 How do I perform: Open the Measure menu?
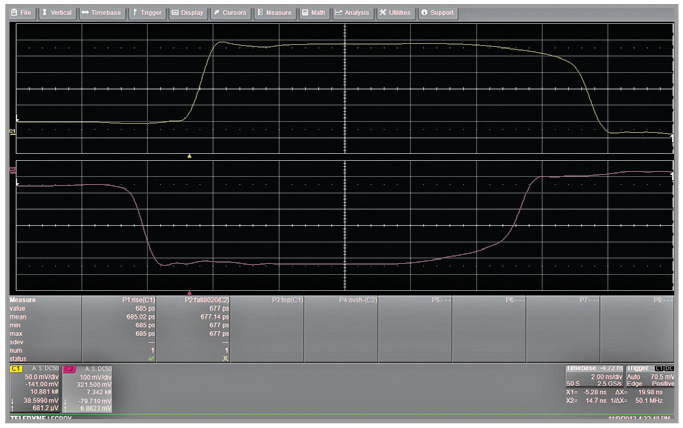click(275, 12)
